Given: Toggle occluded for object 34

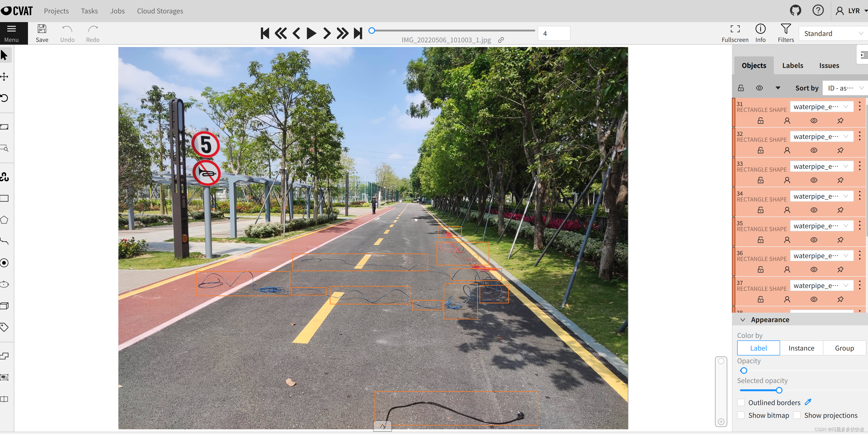Looking at the screenshot, I should click(787, 210).
